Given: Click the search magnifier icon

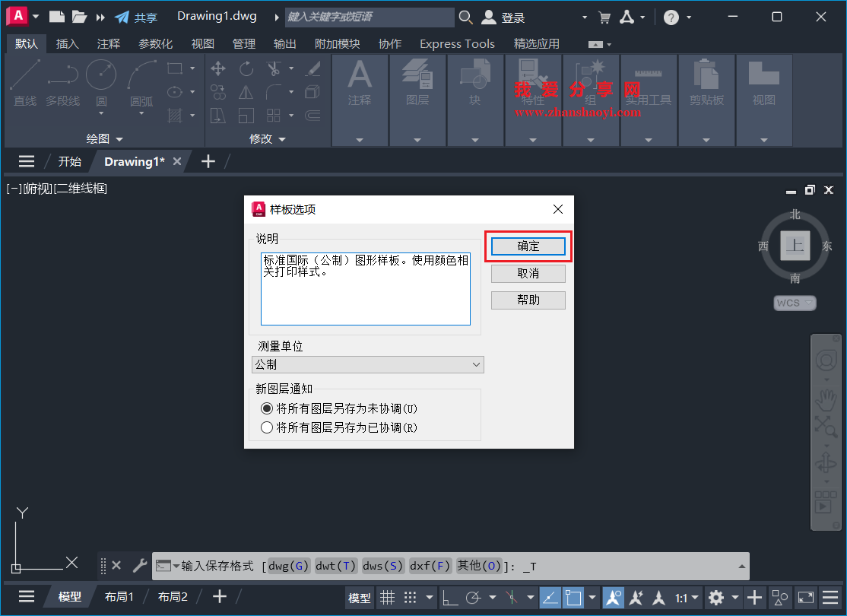Looking at the screenshot, I should (465, 17).
